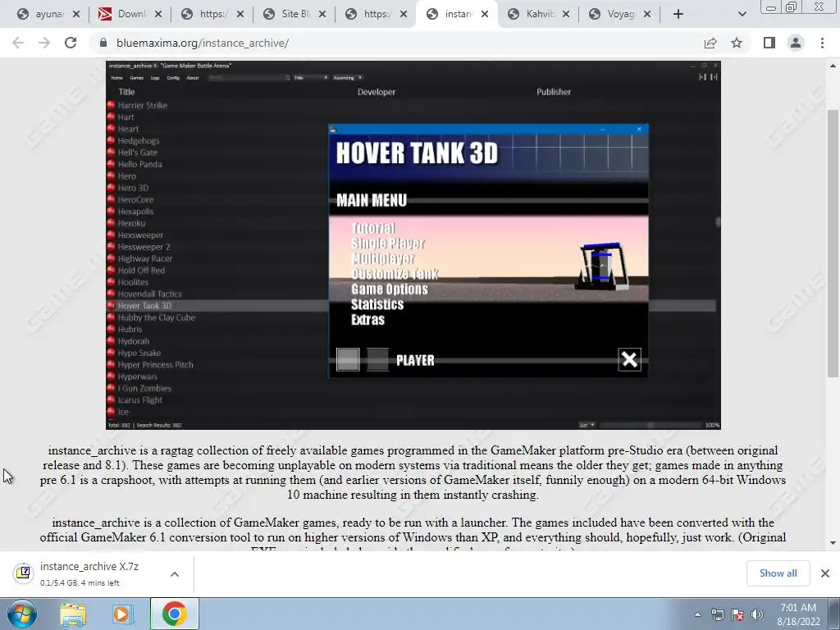
Task: Click the paragraph starting "instance_archive is a collection of GameMaker"
Action: pos(413,536)
